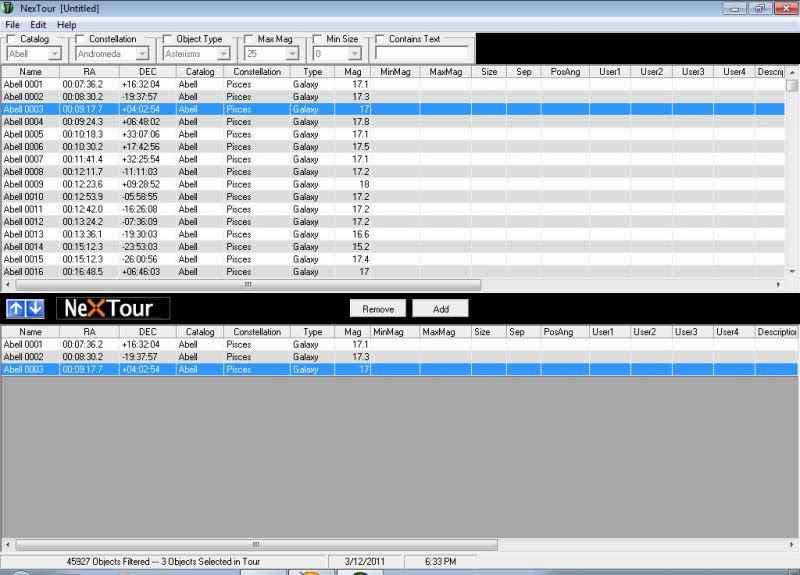Click the DEC column header in tour list

(x=147, y=332)
